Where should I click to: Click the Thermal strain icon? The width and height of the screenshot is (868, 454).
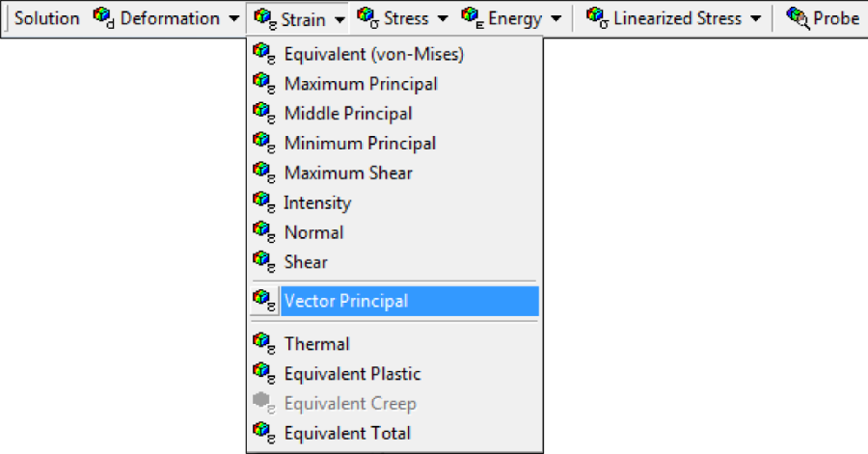tap(262, 343)
